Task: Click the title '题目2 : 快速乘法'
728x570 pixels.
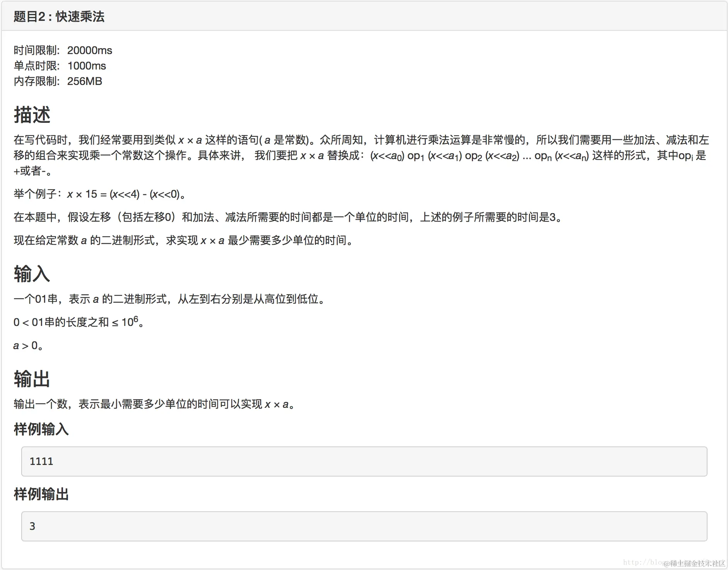Action: pyautogui.click(x=59, y=17)
